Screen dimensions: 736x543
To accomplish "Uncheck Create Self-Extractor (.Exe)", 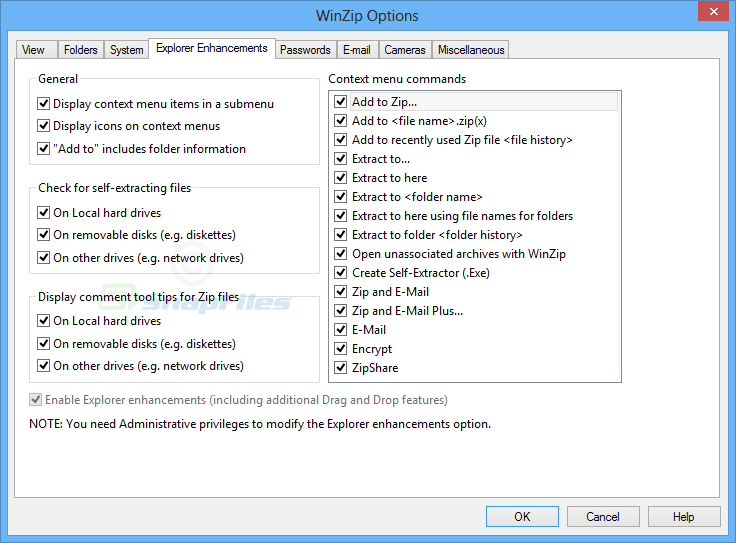I will (x=341, y=273).
